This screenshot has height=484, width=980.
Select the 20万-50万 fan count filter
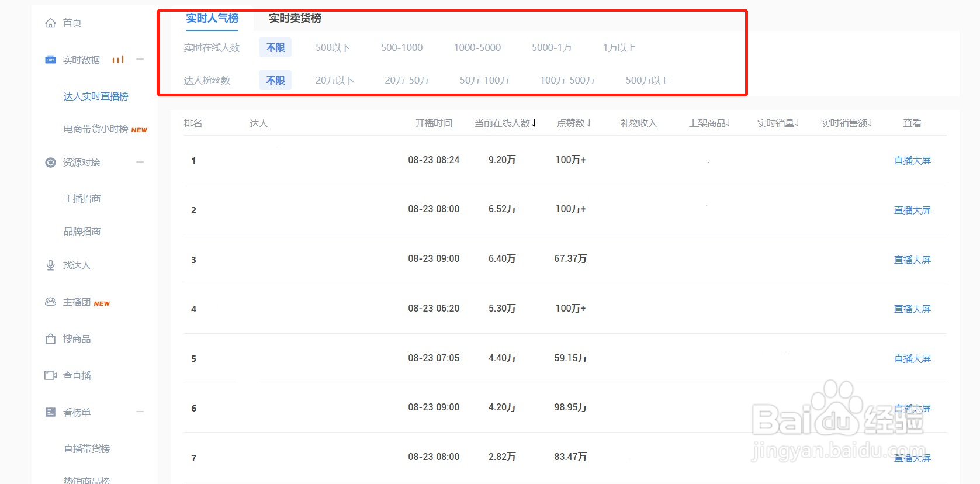(406, 81)
